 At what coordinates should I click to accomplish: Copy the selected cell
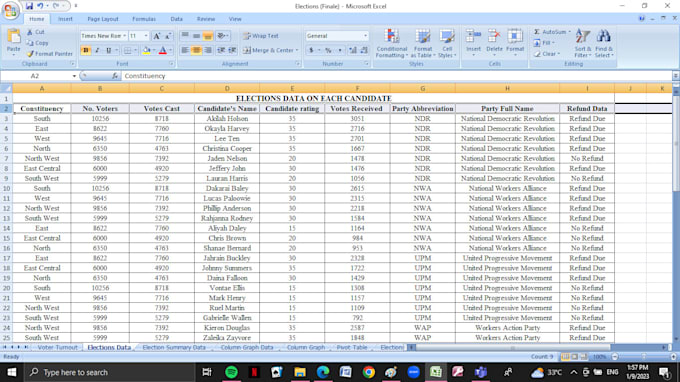click(x=37, y=43)
